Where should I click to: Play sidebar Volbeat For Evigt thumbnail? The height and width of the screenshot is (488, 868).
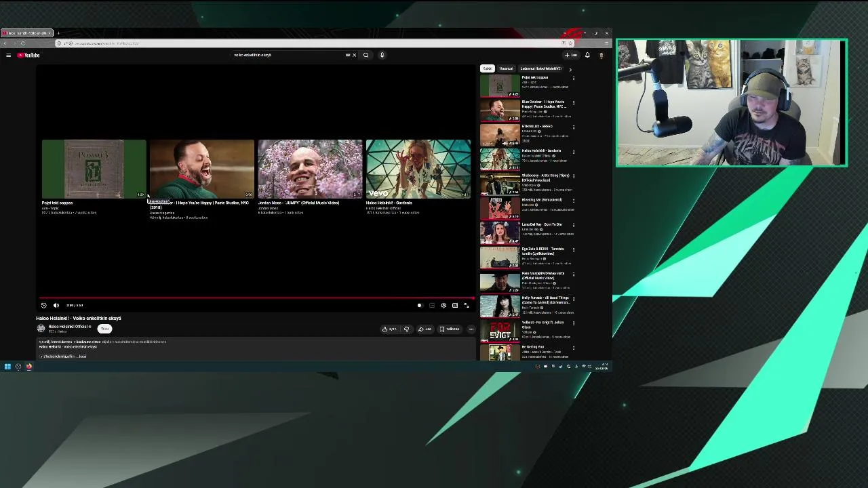(500, 330)
